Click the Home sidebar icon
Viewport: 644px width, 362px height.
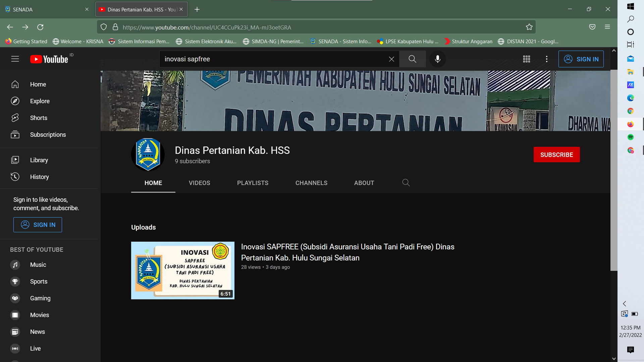[x=15, y=84]
